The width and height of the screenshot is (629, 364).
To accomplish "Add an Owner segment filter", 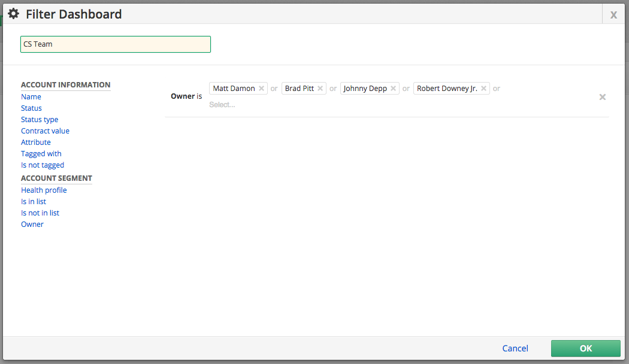I will (32, 225).
